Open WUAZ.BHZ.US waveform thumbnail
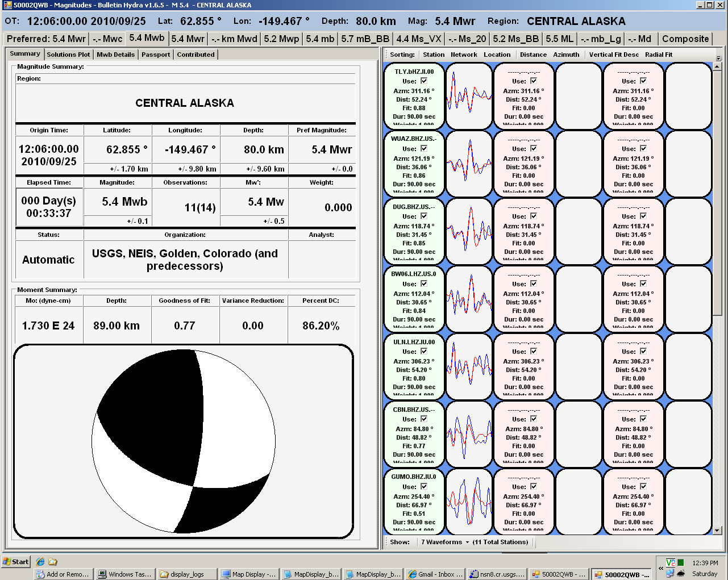728x580 pixels. point(469,163)
